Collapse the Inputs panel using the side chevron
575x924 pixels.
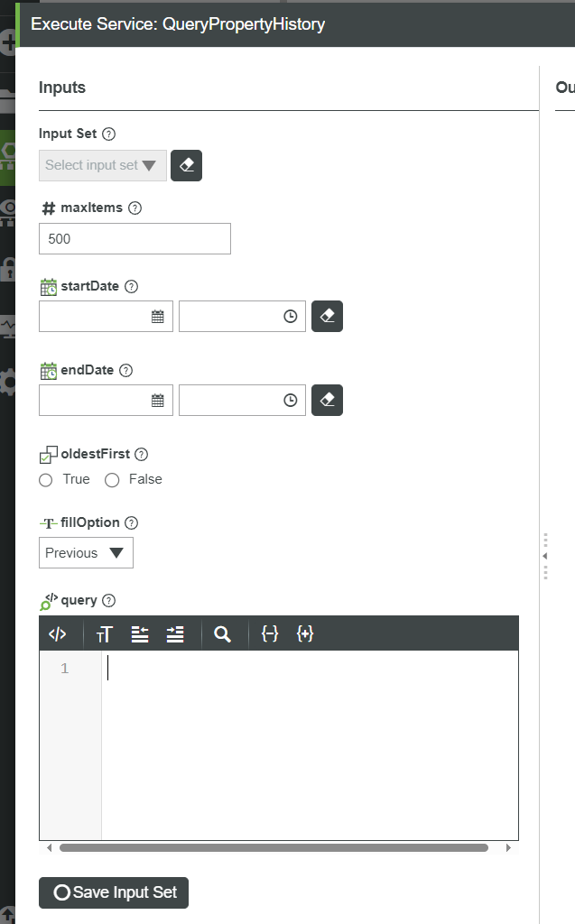tap(544, 557)
